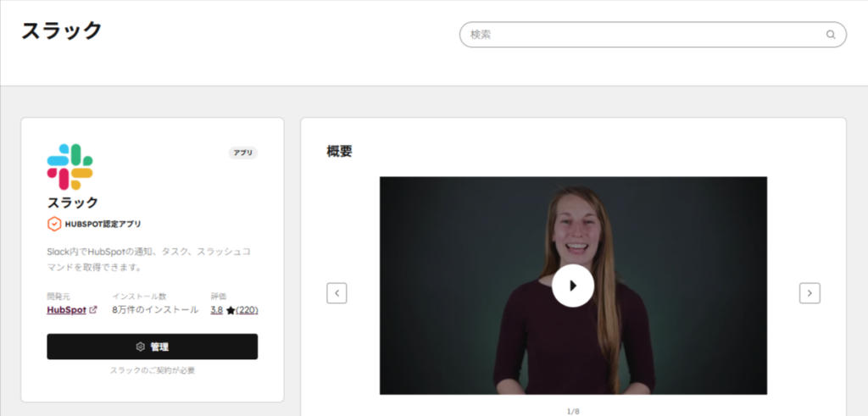The height and width of the screenshot is (416, 868).
Task: Go to previous carousel slide
Action: (337, 293)
